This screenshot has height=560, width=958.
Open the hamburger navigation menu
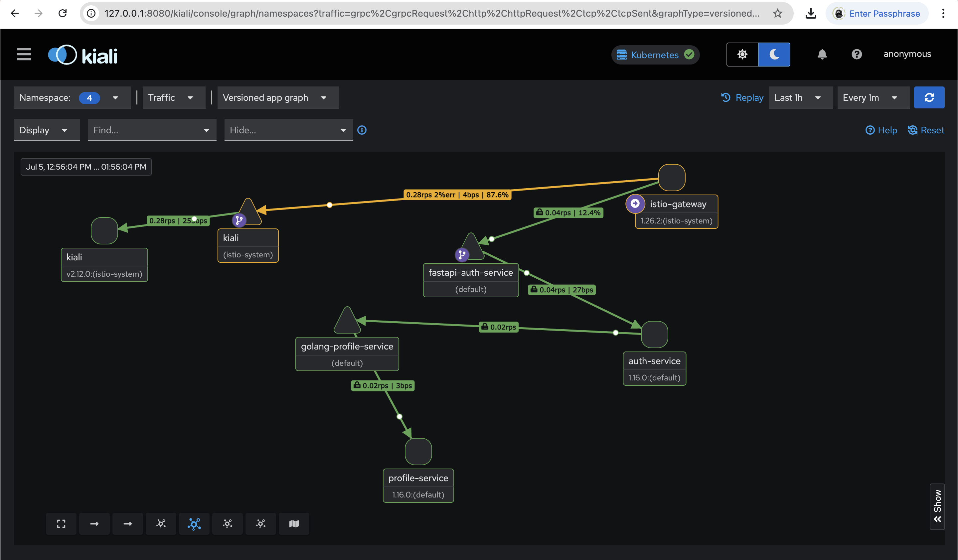click(24, 54)
